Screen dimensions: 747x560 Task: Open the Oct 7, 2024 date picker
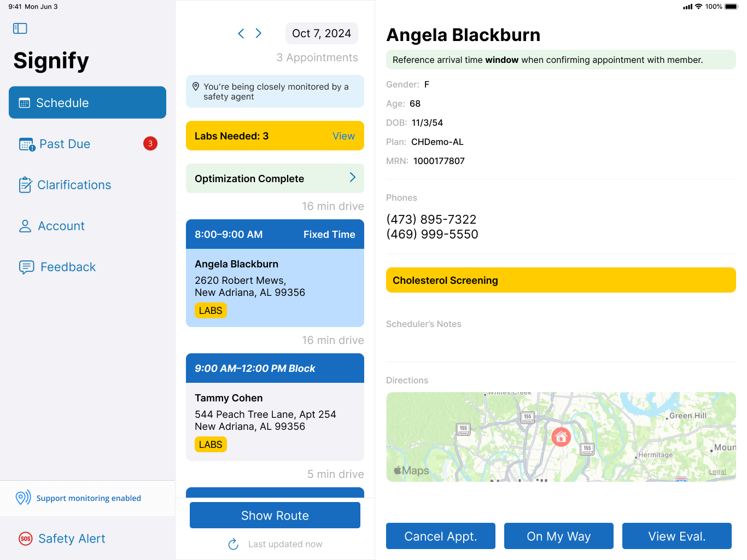point(322,33)
